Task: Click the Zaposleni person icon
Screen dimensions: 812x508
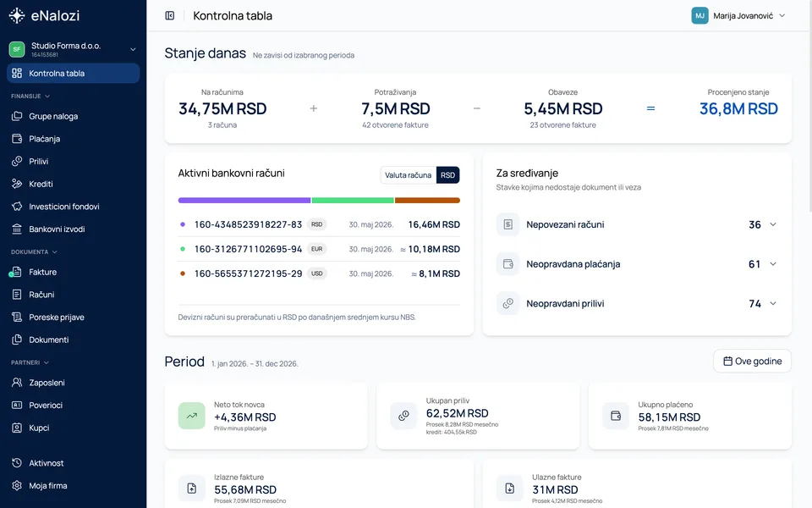Action: [x=17, y=383]
